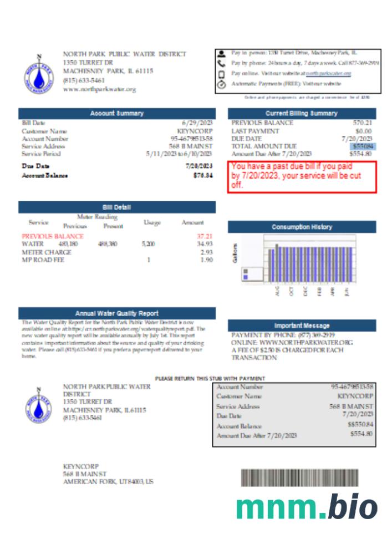Click the www.northparkwater.org address under the header
392x544 pixels.
tap(99, 89)
